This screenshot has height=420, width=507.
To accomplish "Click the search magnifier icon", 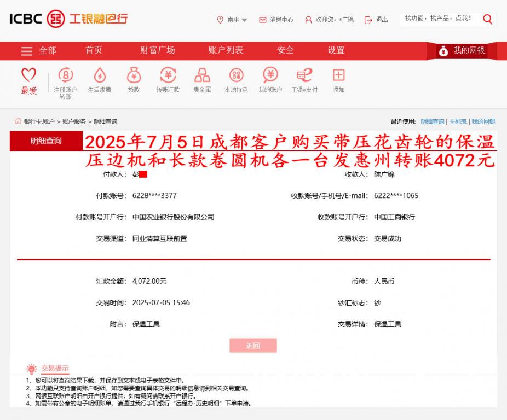I will click(486, 19).
